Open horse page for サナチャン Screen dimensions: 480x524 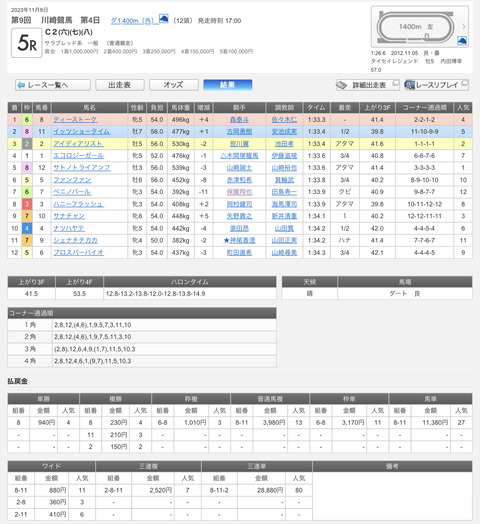coord(69,216)
